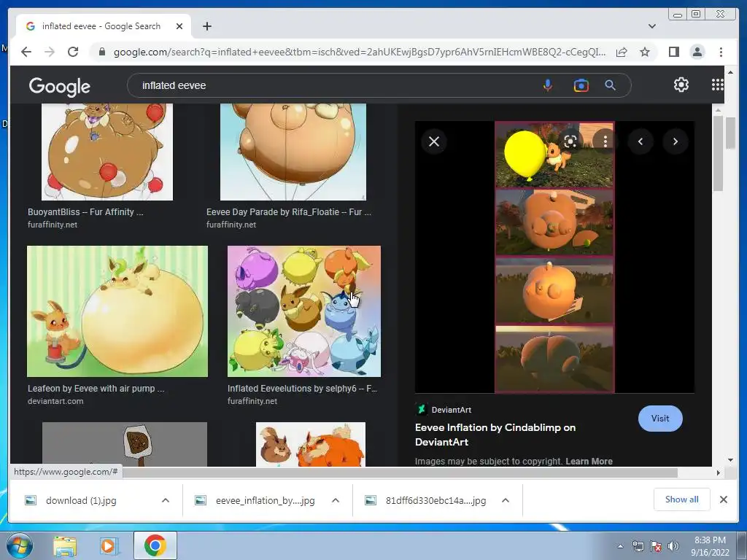The width and height of the screenshot is (747, 560).
Task: Open the Chrome three-dot menu
Action: click(721, 52)
